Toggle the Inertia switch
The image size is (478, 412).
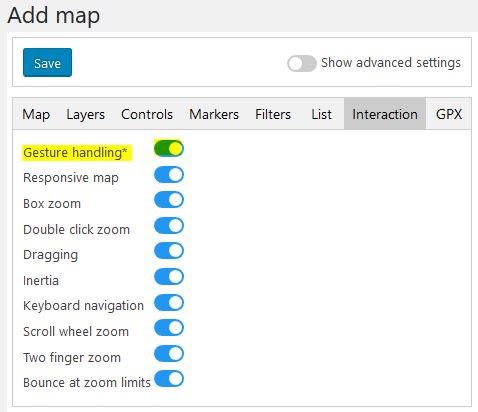pyautogui.click(x=169, y=277)
